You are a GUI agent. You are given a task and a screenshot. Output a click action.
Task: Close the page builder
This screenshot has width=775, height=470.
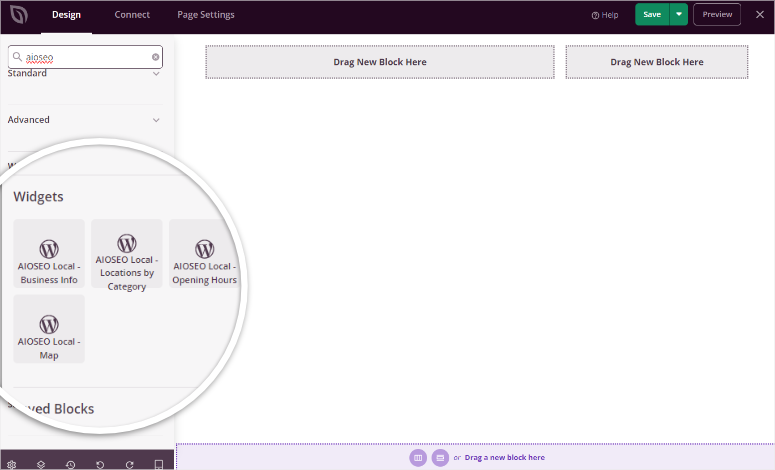(x=760, y=14)
